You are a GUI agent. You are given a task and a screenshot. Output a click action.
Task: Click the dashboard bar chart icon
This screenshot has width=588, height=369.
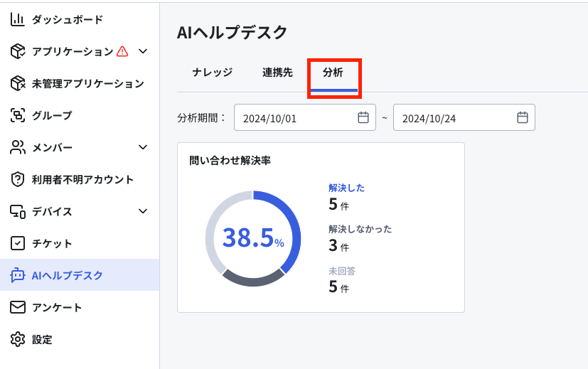17,19
